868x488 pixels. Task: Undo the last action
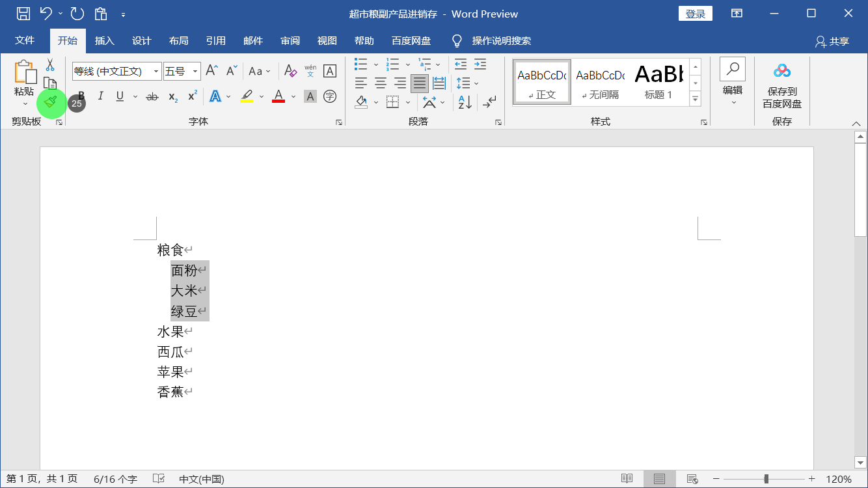(x=46, y=14)
